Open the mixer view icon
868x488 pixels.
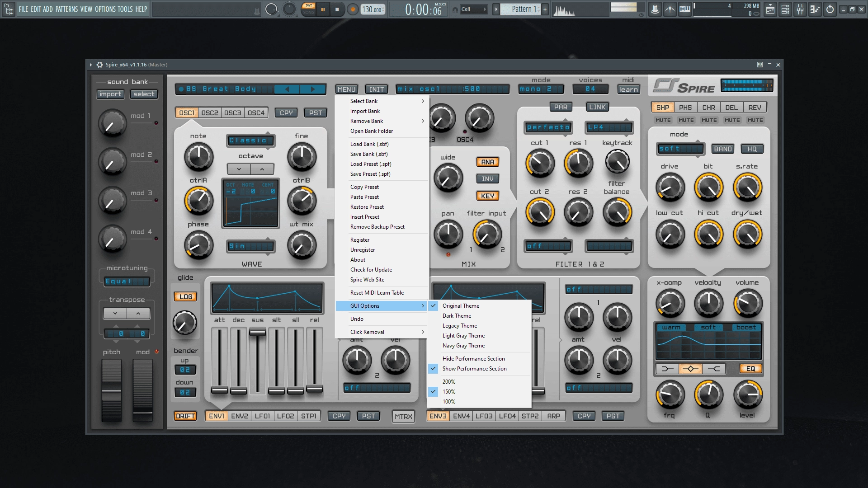point(800,9)
